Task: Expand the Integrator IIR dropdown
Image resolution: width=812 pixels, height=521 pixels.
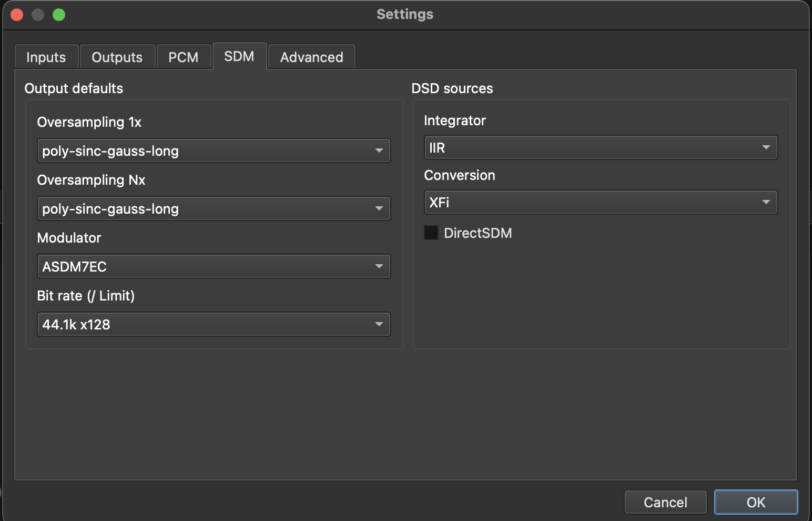Action: point(600,148)
